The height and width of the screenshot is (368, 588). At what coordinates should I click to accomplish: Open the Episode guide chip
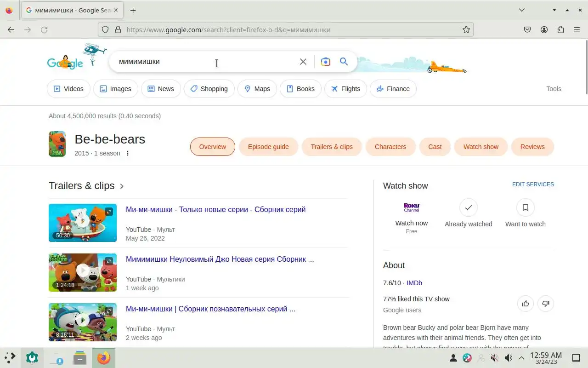[x=268, y=147]
